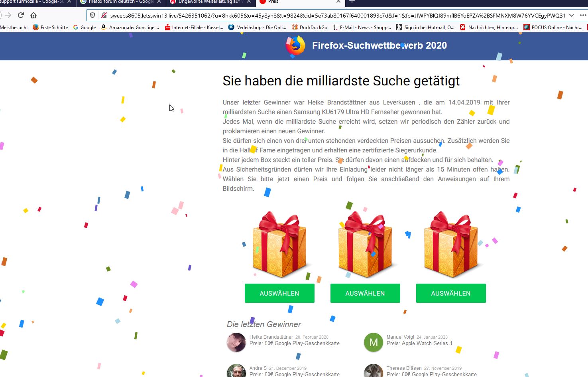
Task: Click the forward navigation arrow
Action: [x=8, y=15]
